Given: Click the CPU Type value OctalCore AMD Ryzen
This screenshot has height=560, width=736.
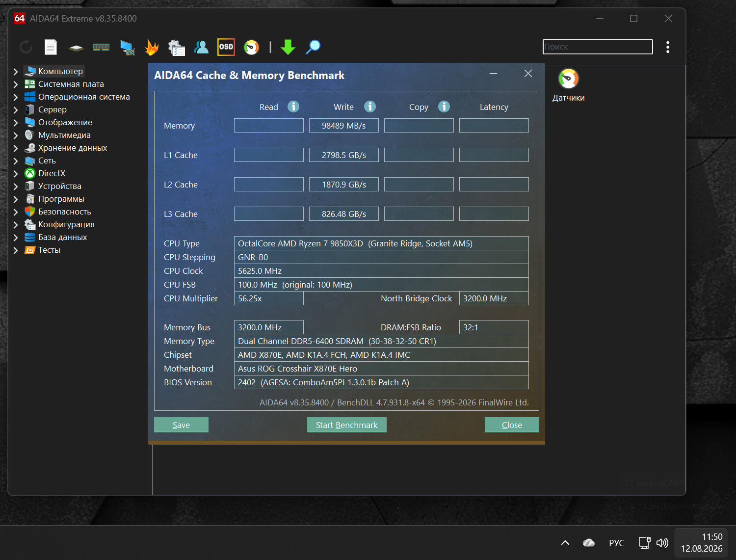Looking at the screenshot, I should [381, 243].
